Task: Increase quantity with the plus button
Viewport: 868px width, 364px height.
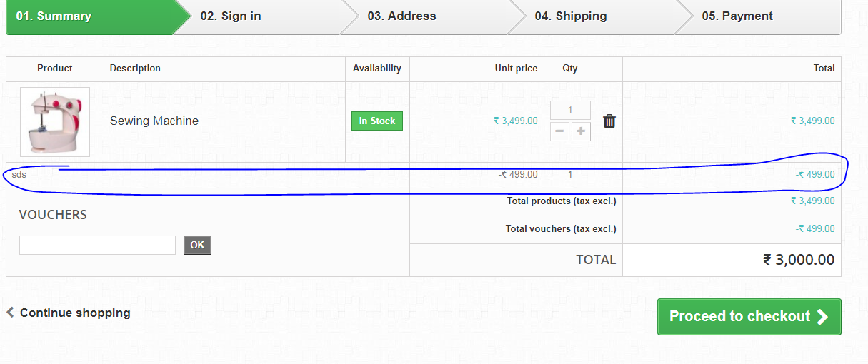Action: tap(581, 132)
